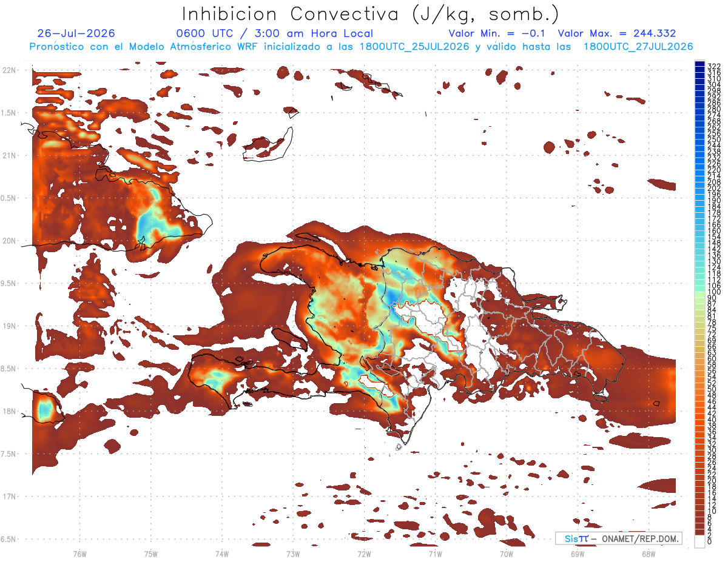The height and width of the screenshot is (562, 728).
Task: Click the colorbar value label '100'
Action: pos(713,292)
